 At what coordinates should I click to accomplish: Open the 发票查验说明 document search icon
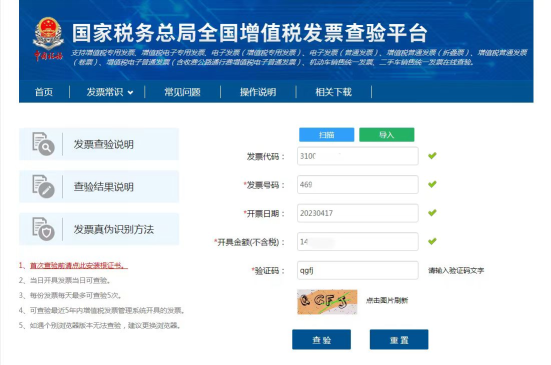tap(43, 144)
